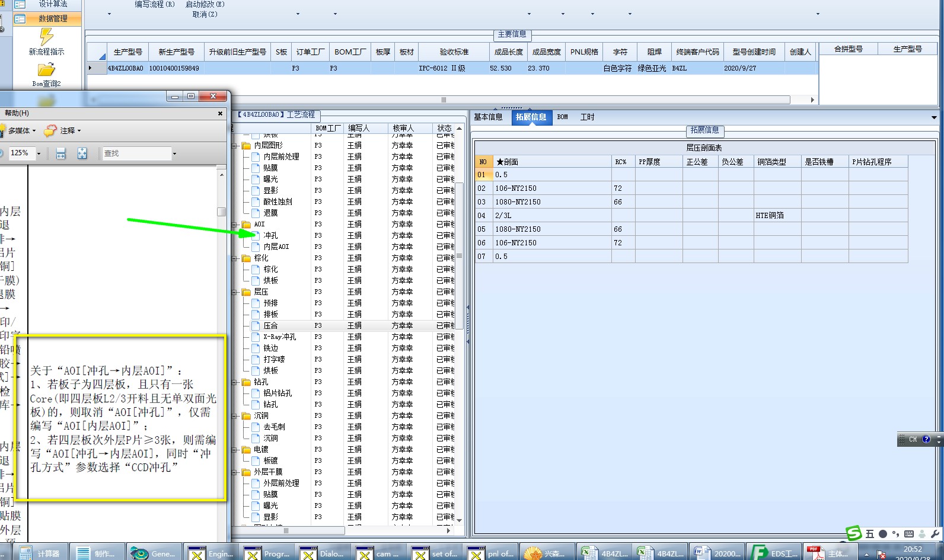The width and height of the screenshot is (944, 560).
Task: Select the 压合 process step
Action: [x=270, y=325]
